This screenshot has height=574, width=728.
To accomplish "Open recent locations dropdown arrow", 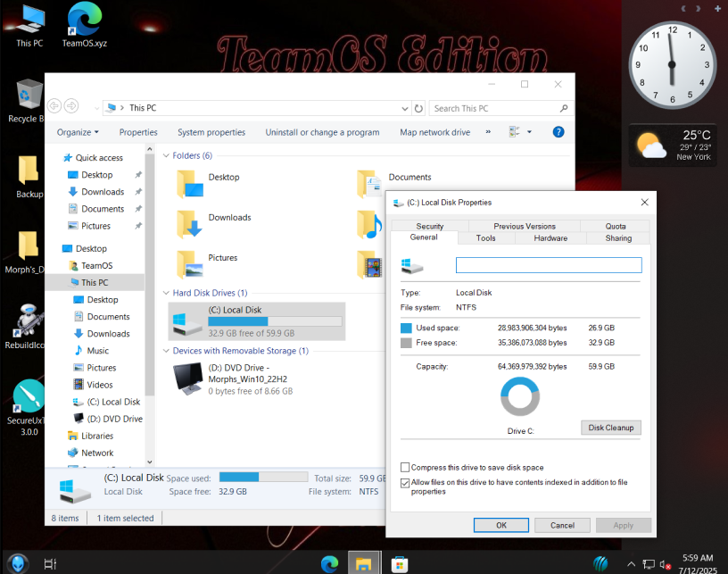I will 96,108.
